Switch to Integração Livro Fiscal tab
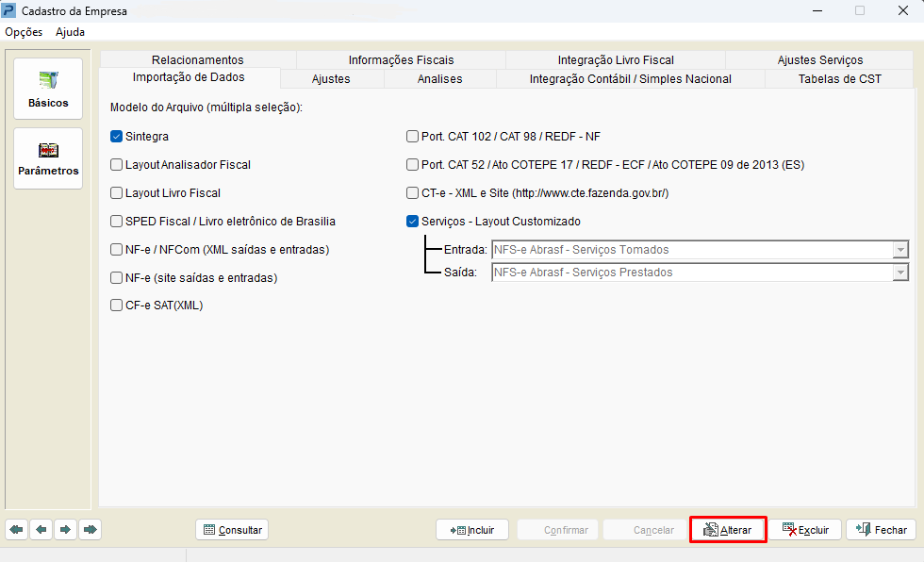924x562 pixels. [x=616, y=60]
